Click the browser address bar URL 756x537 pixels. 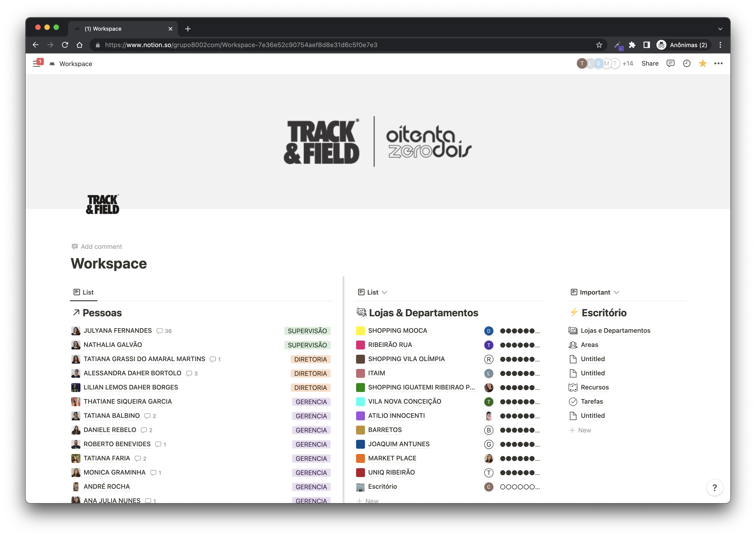[241, 45]
